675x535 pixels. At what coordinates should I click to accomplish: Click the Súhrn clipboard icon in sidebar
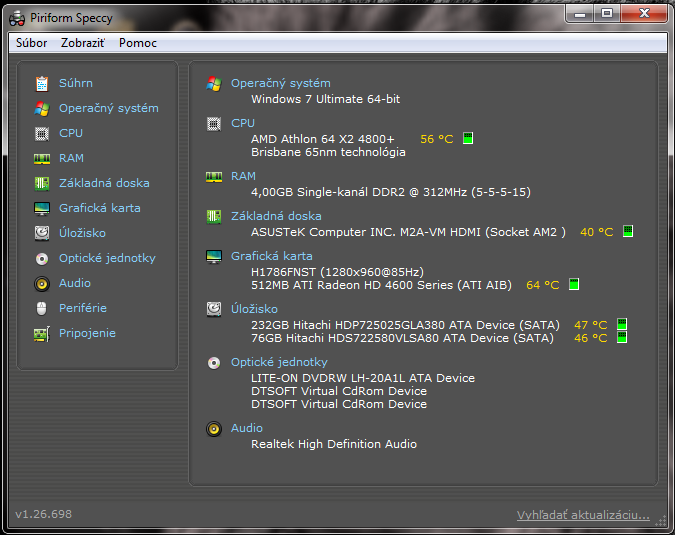(42, 83)
